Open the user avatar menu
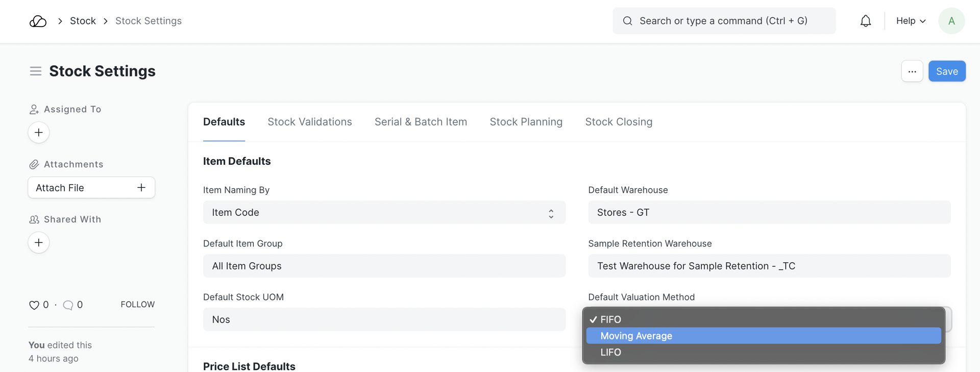 [951, 21]
